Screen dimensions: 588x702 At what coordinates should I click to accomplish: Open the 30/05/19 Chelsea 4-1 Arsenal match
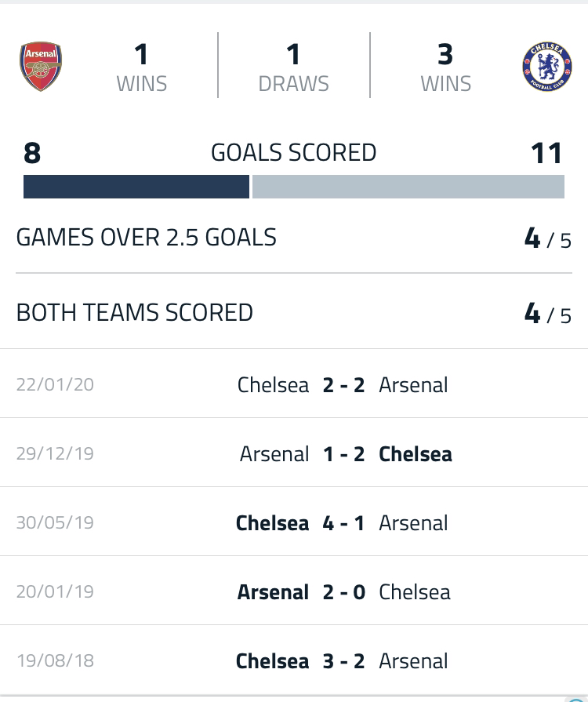294,522
